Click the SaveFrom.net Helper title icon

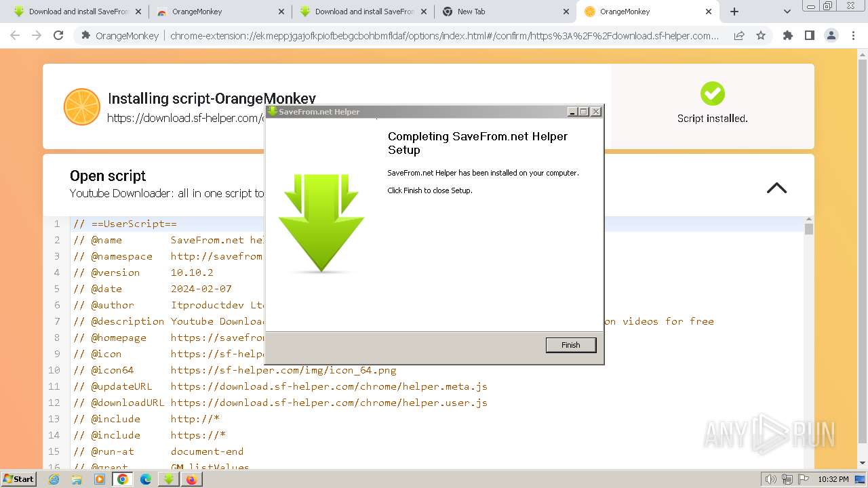[272, 112]
